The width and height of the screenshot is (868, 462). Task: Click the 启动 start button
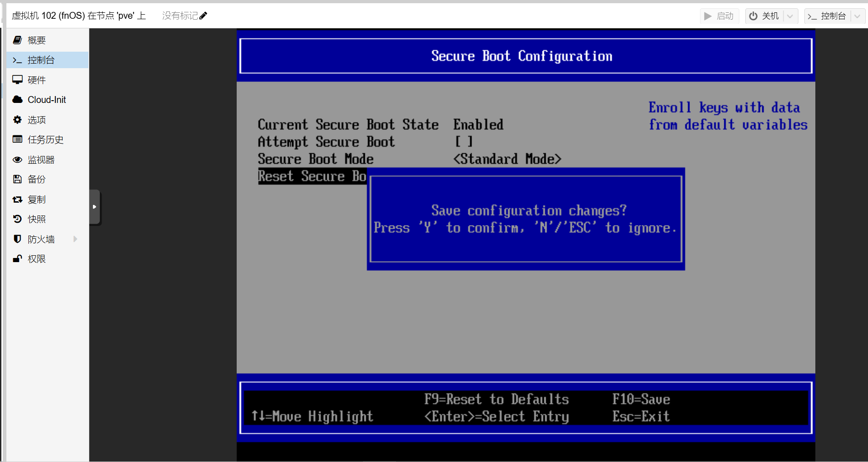pos(719,16)
